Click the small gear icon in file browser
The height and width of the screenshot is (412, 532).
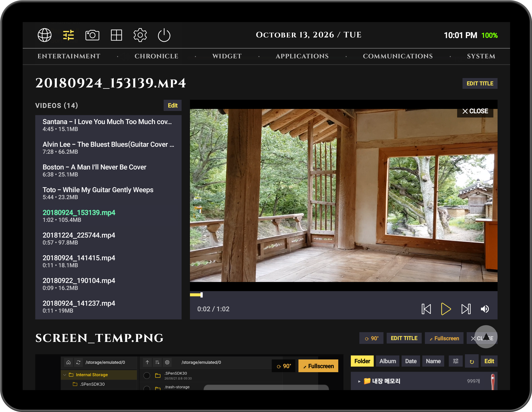(x=167, y=362)
